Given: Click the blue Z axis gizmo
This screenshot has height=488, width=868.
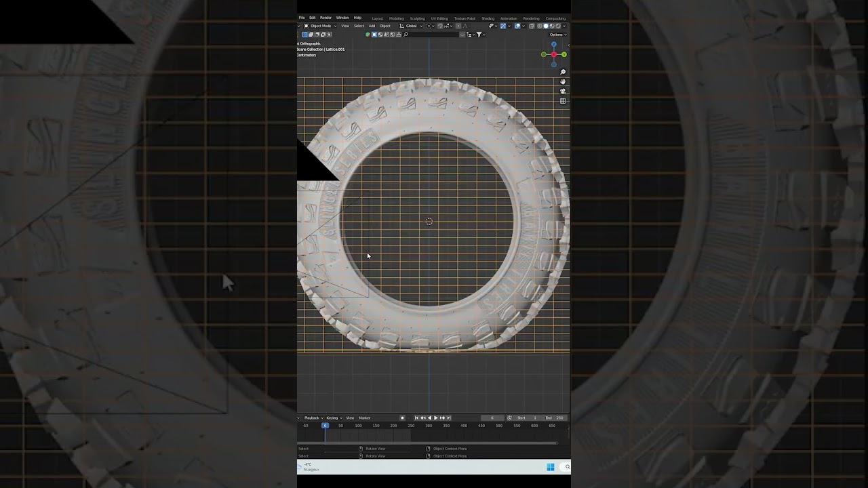Looking at the screenshot, I should point(554,45).
